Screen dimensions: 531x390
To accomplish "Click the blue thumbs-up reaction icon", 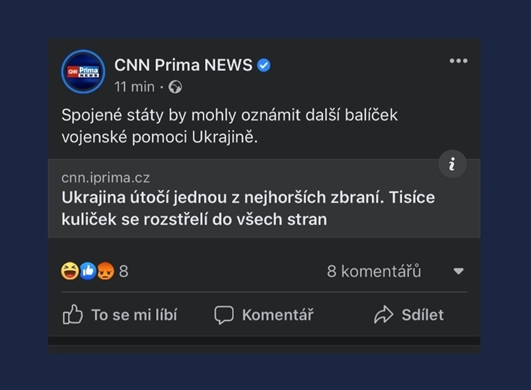I will click(88, 271).
